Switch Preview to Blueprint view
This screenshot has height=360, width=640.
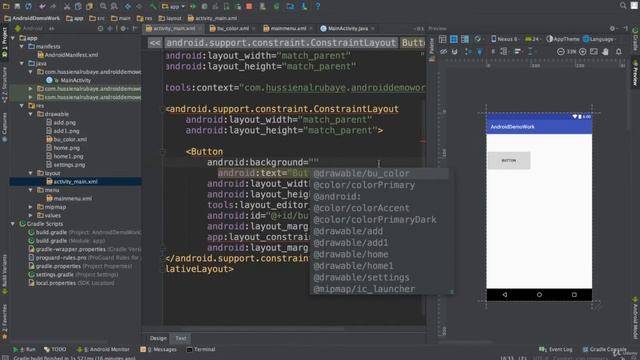click(454, 39)
